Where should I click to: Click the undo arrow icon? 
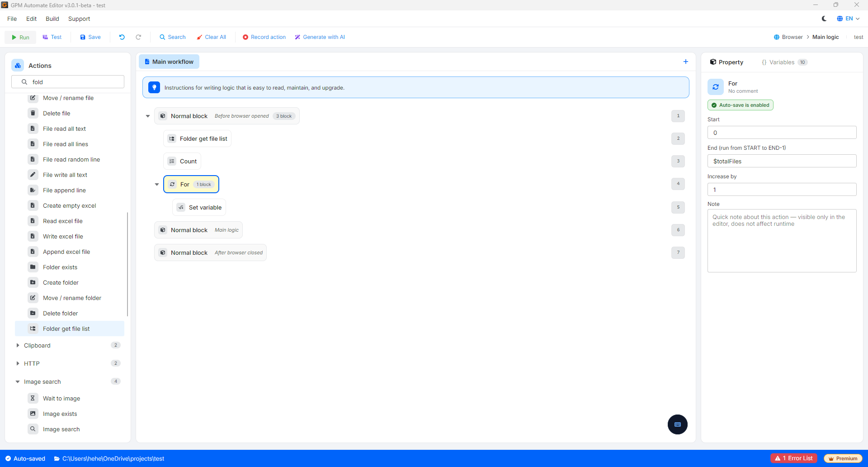coord(122,37)
